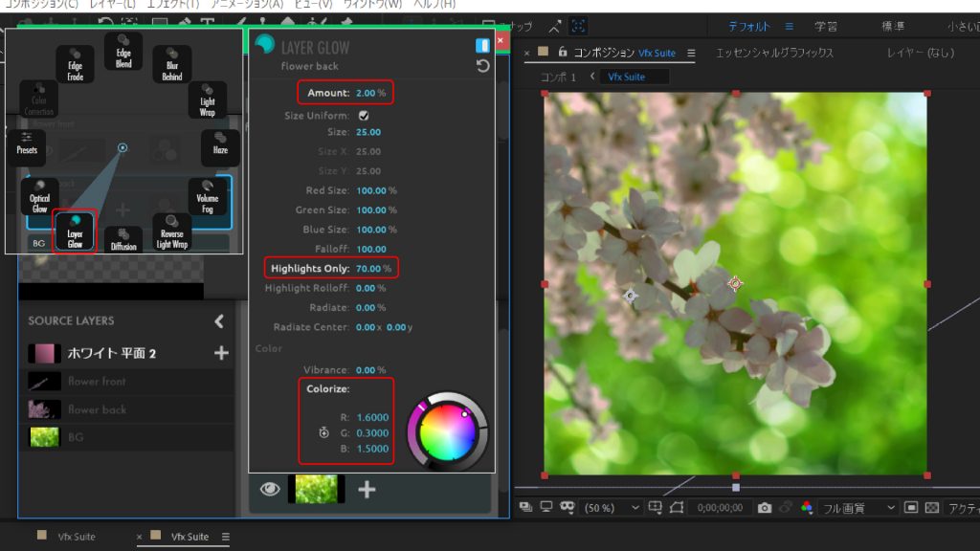Switch to the エッセンシャルグラフィックス tab
The height and width of the screenshot is (551, 980).
[x=774, y=53]
